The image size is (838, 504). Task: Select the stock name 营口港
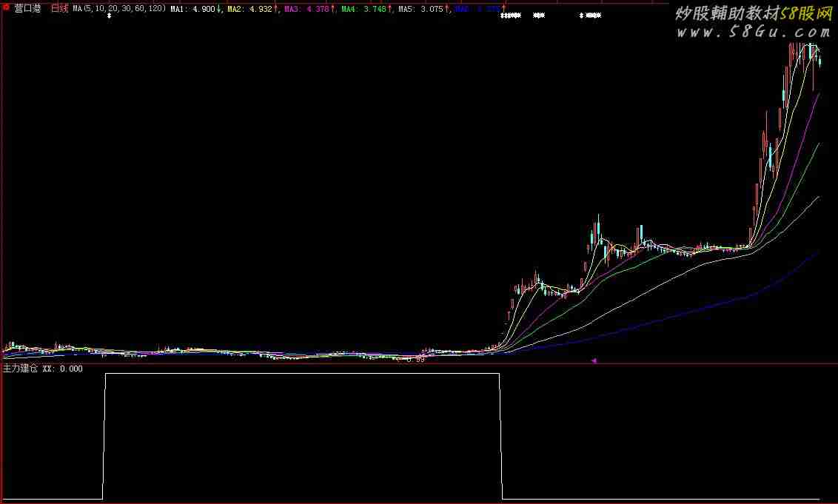click(28, 9)
